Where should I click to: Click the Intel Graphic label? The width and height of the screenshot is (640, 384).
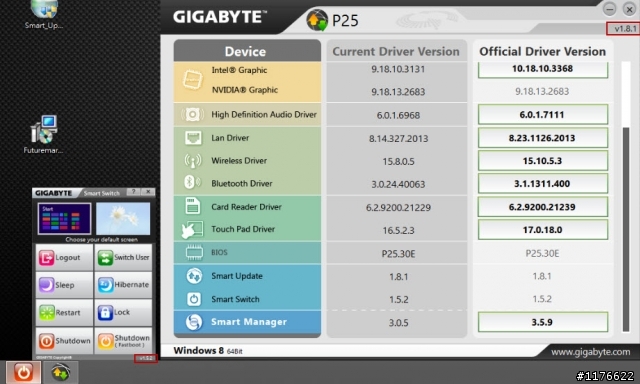click(239, 70)
